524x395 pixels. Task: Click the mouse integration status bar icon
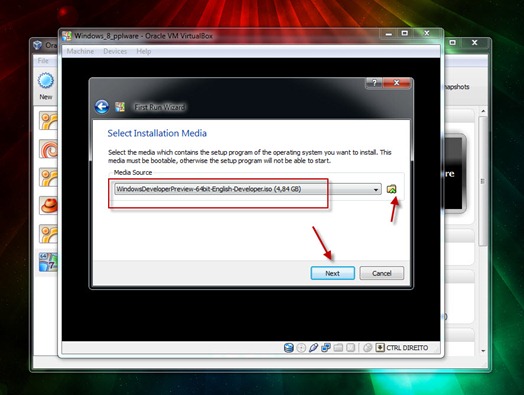click(x=367, y=348)
